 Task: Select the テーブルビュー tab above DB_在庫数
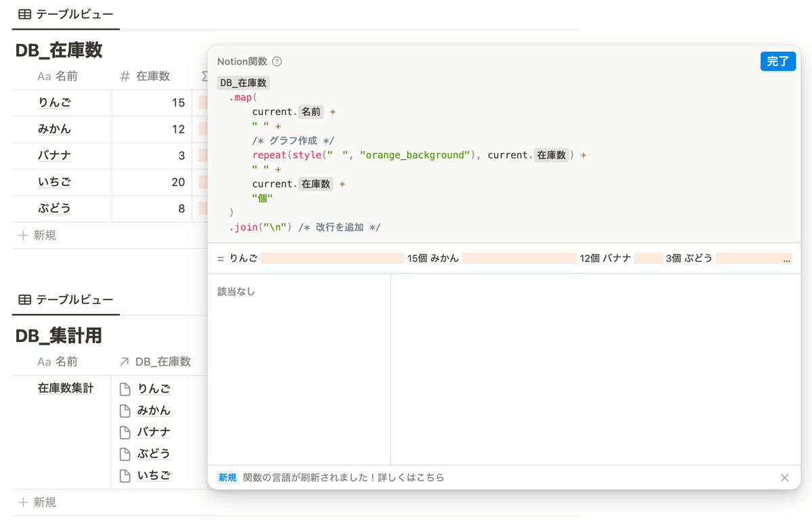point(66,14)
